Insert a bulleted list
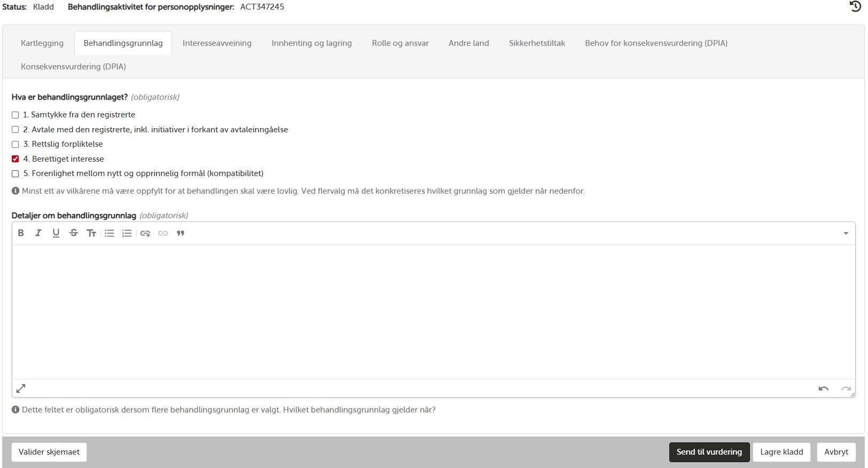This screenshot has height=468, width=868. [x=110, y=233]
